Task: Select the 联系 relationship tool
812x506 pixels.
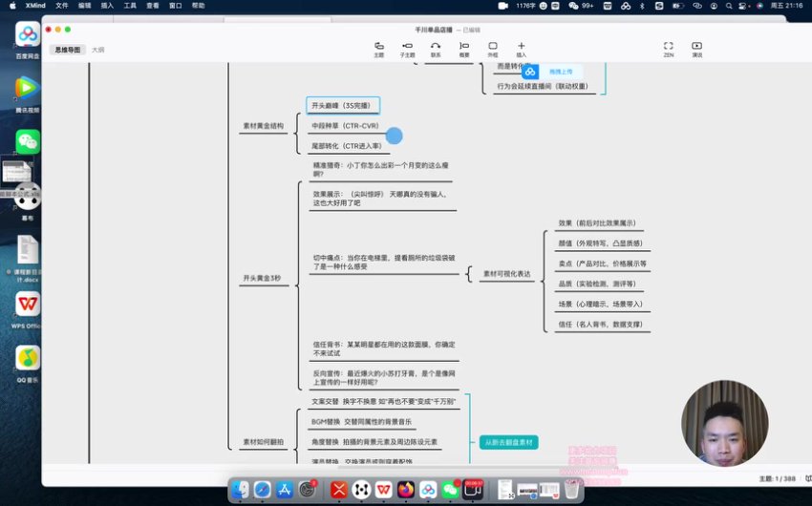Action: (x=436, y=48)
